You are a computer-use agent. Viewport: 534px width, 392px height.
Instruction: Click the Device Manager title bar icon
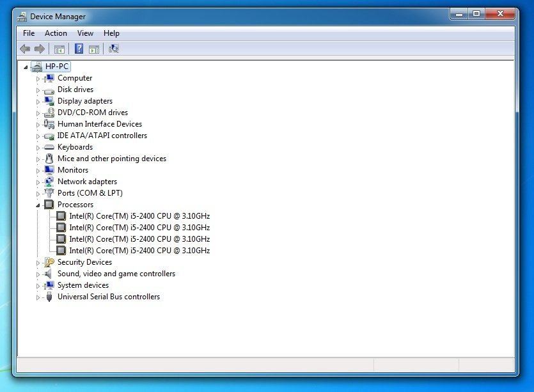coord(22,17)
